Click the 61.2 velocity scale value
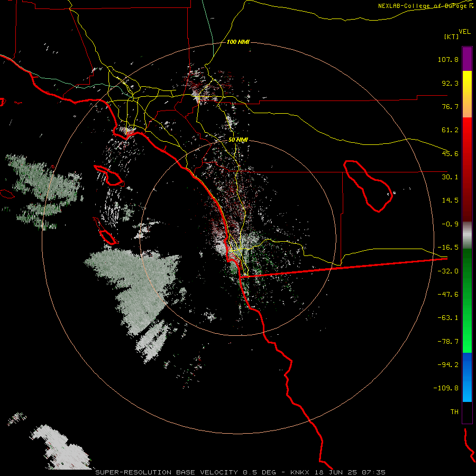Screen dimensions: 476x476 coord(450,130)
